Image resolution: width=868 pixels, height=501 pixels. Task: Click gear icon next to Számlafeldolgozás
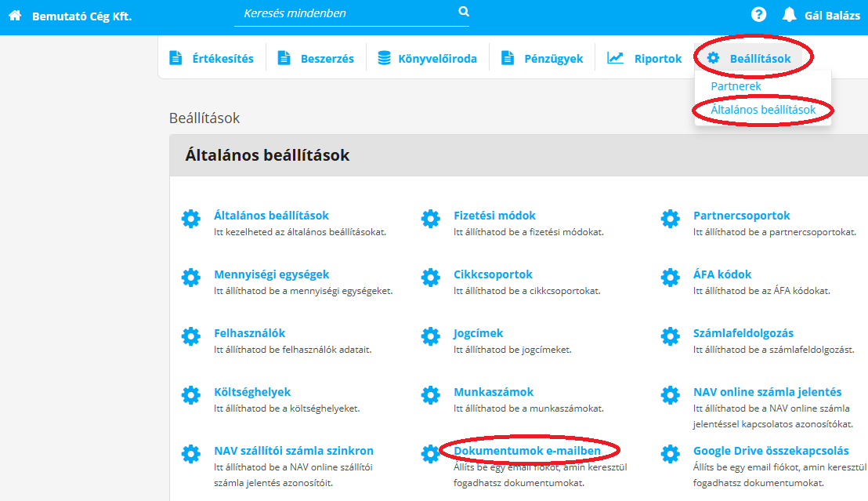tap(671, 336)
